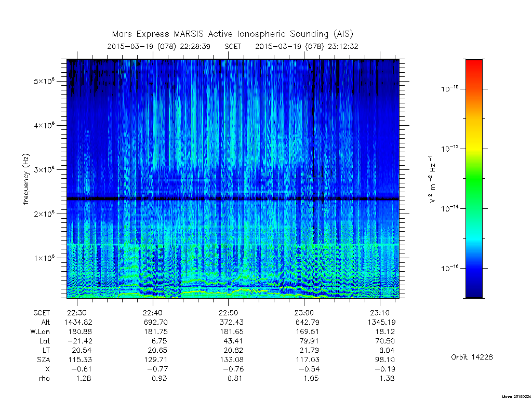The image size is (532, 399).
Task: Click the colorbar units label V² m⁻² Hz⁻¹
Action: (x=432, y=179)
